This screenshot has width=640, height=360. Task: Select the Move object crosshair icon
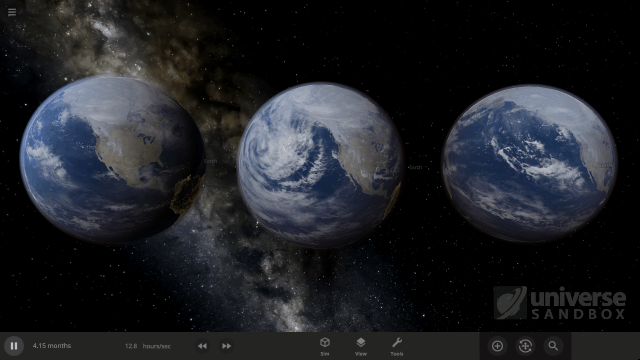click(x=525, y=346)
